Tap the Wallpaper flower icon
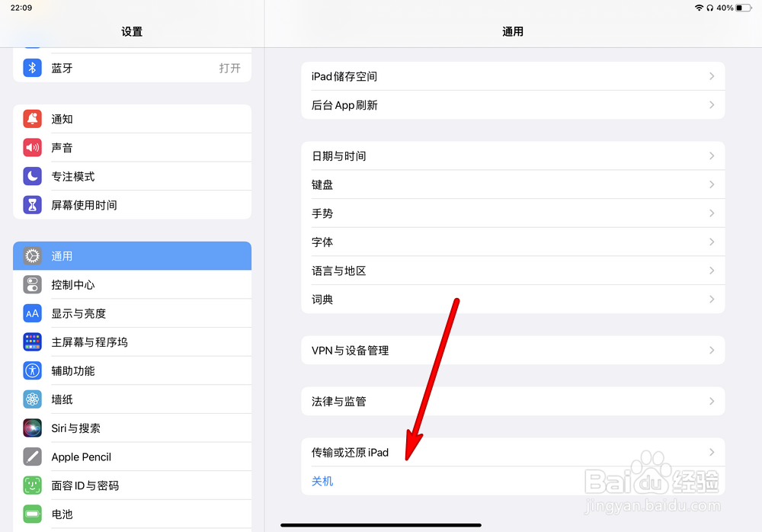The width and height of the screenshot is (762, 532). pos(32,399)
